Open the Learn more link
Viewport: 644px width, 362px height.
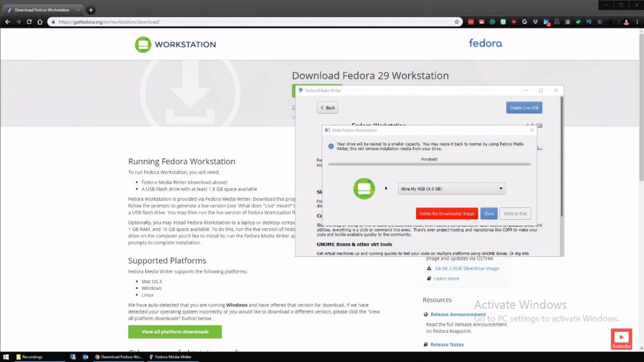(x=446, y=279)
